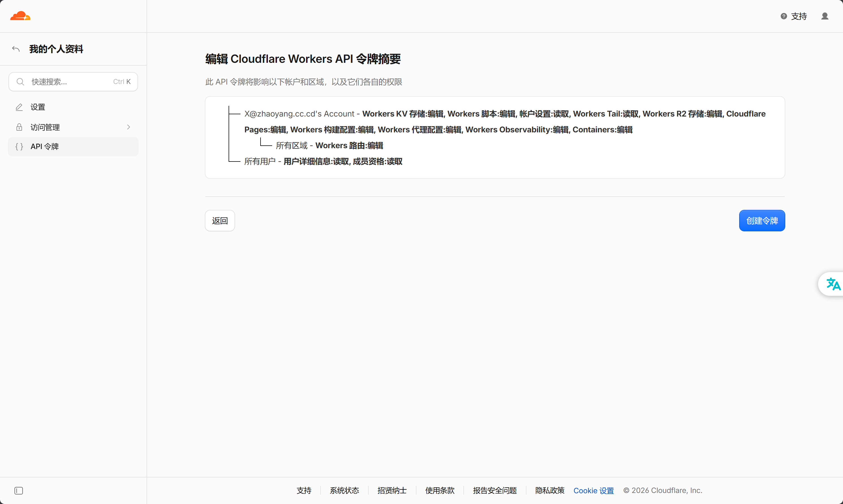Click the question mark help icon
843x504 pixels.
(x=784, y=16)
